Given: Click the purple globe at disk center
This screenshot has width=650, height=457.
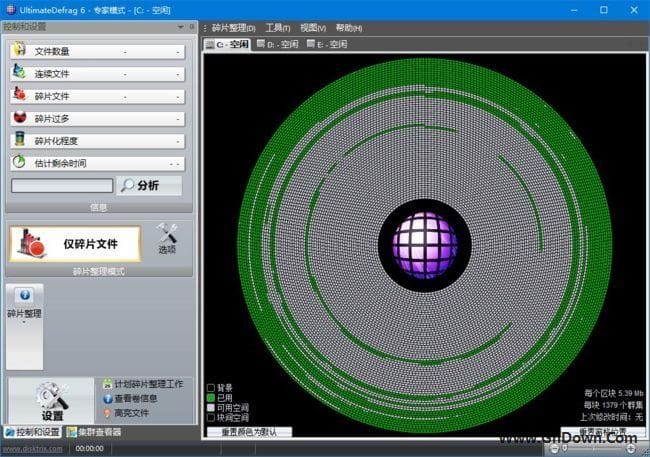Looking at the screenshot, I should (x=424, y=245).
